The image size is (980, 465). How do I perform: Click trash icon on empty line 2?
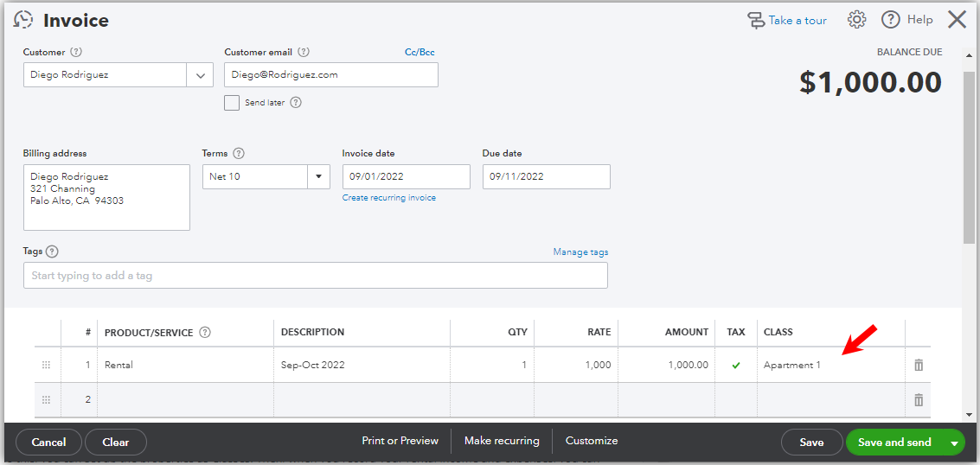(919, 400)
